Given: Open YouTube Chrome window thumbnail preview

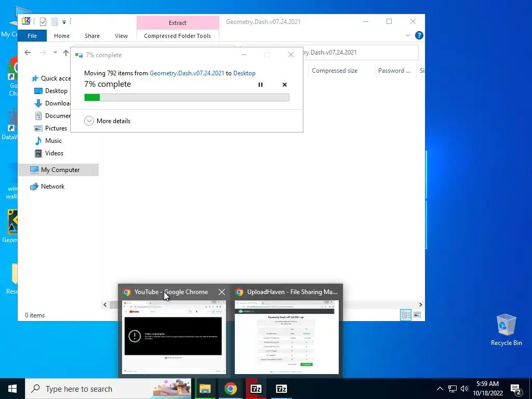Looking at the screenshot, I should 173,337.
